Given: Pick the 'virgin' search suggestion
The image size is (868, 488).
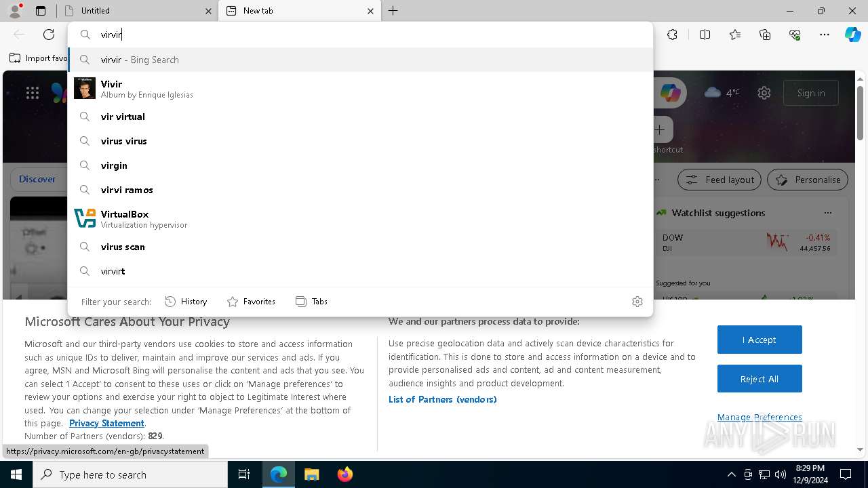Looking at the screenshot, I should [360, 165].
